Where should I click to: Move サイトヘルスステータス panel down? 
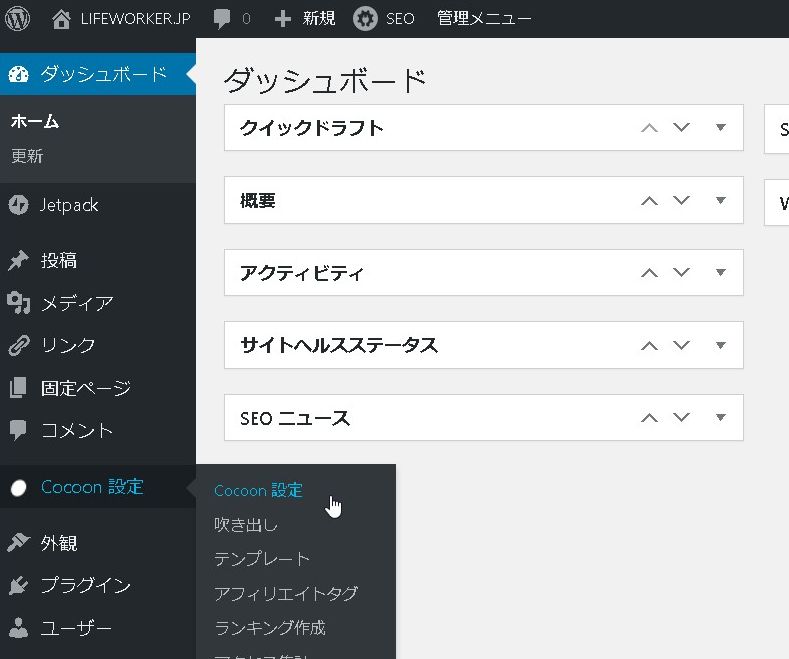click(x=682, y=345)
